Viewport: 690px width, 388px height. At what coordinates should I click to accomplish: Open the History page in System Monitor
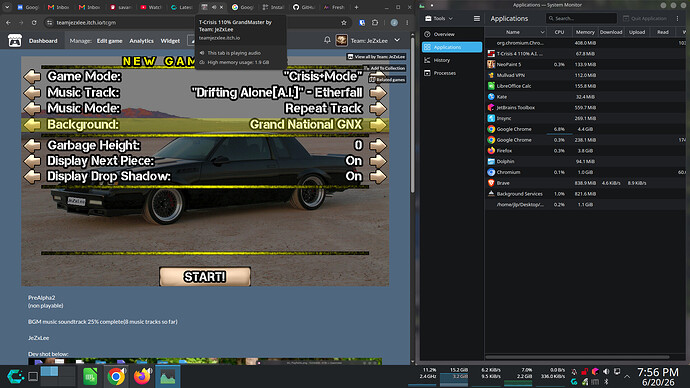coord(452,60)
